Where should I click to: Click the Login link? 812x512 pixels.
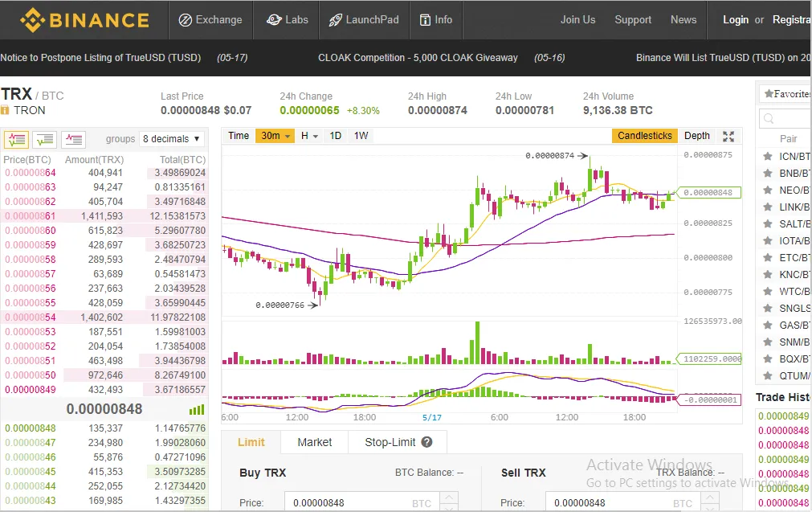(x=736, y=19)
